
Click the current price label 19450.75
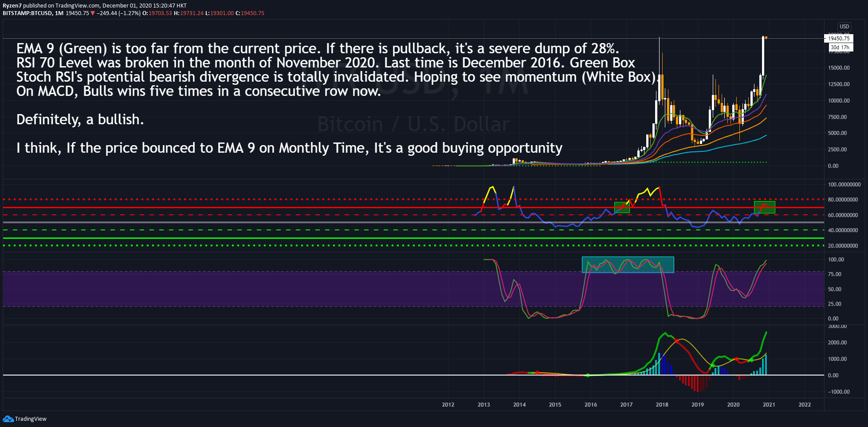838,39
